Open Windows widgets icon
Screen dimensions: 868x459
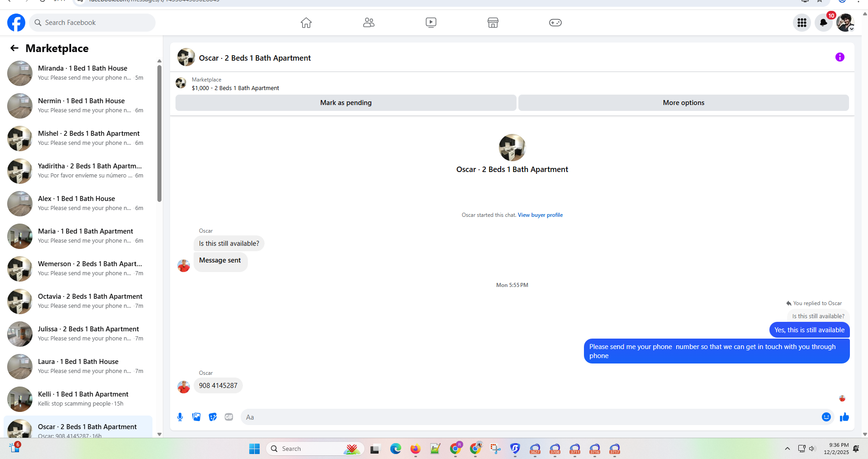pyautogui.click(x=14, y=448)
